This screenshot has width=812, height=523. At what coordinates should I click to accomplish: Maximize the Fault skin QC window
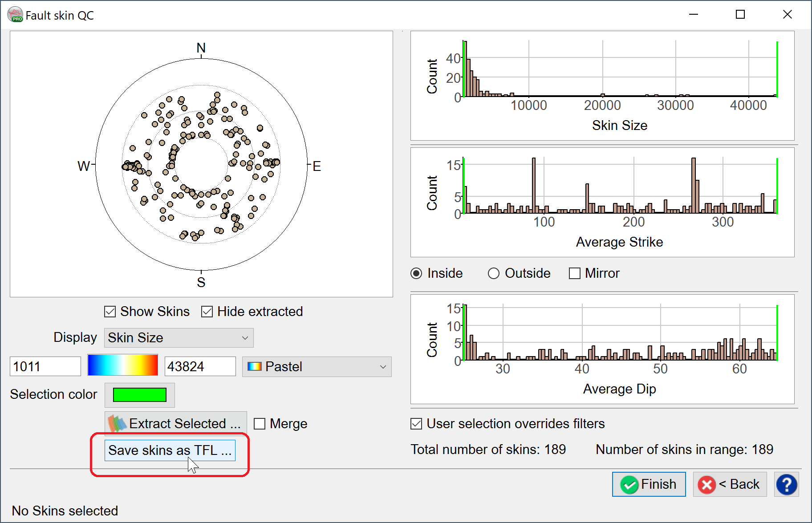(740, 15)
